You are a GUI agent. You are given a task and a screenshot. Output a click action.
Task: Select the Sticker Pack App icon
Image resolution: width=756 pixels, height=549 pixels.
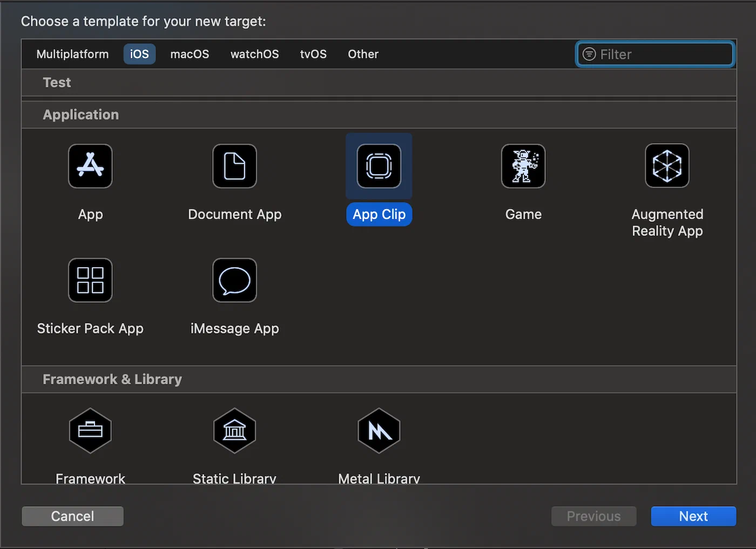point(90,280)
